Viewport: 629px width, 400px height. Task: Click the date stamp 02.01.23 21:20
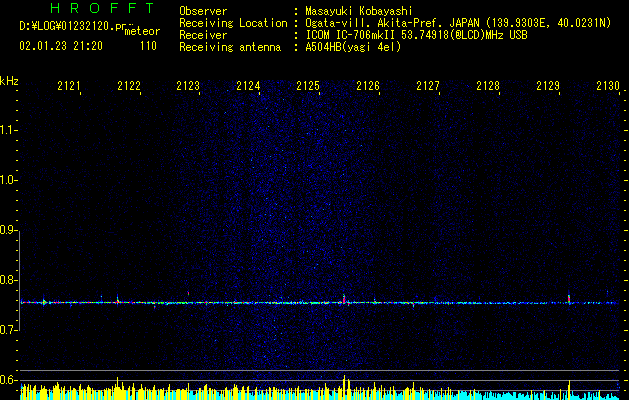[x=61, y=46]
